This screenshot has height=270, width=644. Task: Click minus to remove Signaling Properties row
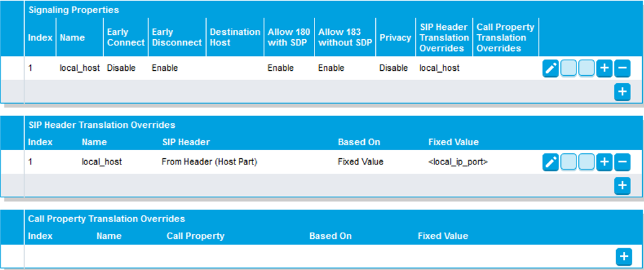pos(622,68)
